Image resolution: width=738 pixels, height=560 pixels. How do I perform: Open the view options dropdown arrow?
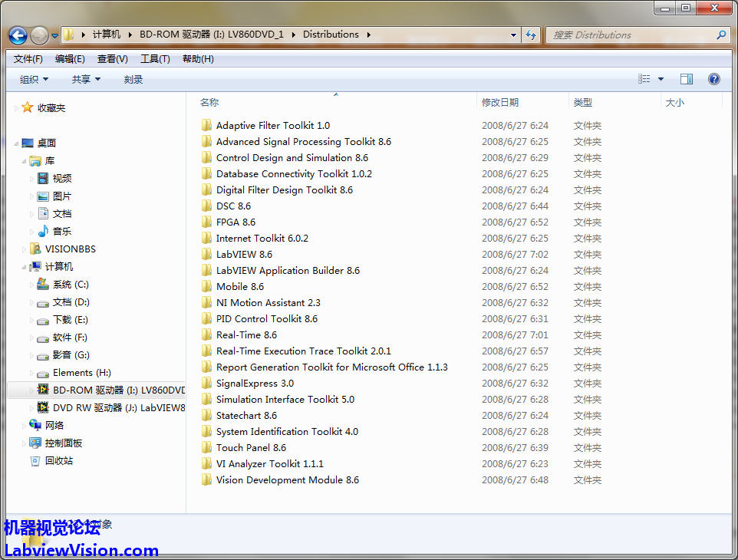click(x=661, y=79)
